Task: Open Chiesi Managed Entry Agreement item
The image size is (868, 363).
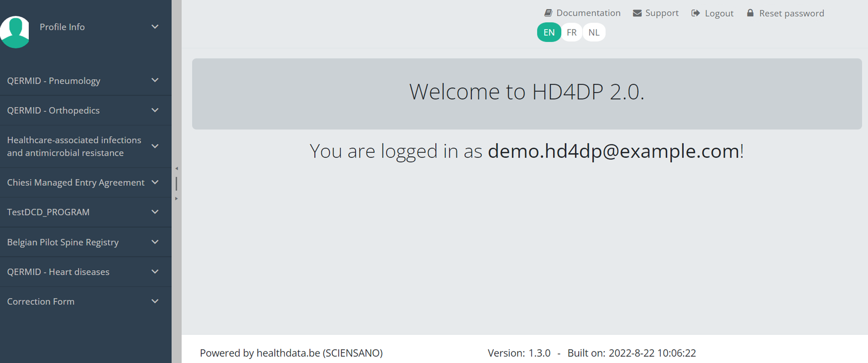Action: 76,182
